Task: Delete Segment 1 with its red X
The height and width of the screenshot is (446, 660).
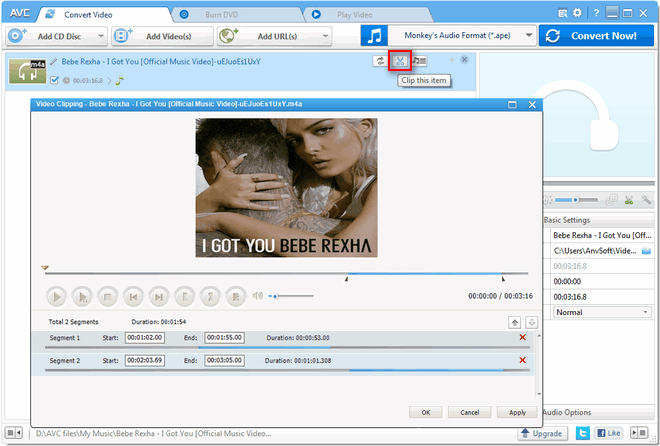Action: pyautogui.click(x=522, y=337)
